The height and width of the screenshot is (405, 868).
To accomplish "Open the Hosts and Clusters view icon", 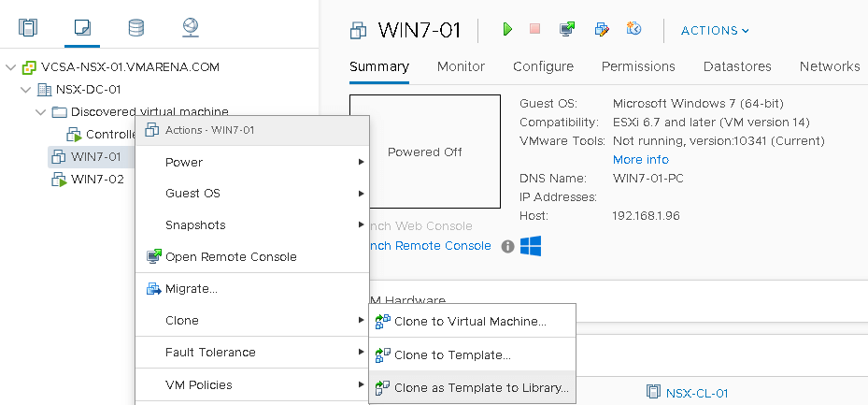I will (x=28, y=28).
